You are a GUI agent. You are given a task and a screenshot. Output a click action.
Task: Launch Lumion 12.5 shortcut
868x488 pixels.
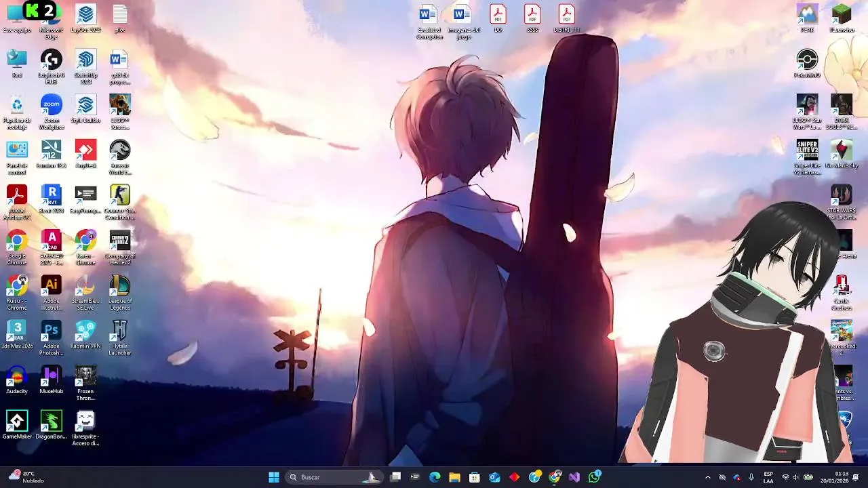pos(52,154)
